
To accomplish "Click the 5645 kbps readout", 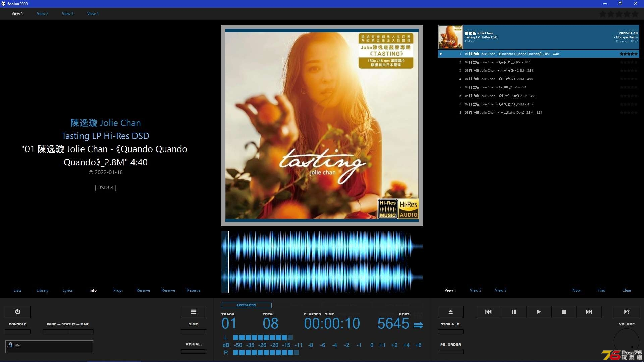I will (393, 323).
